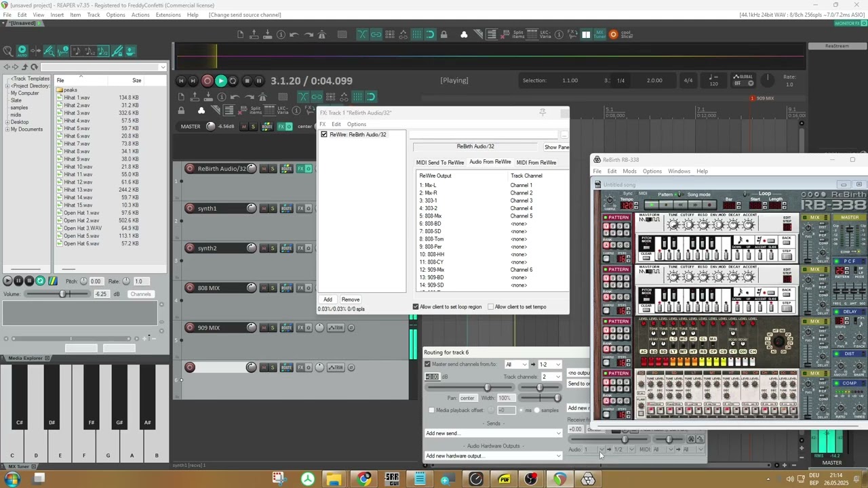Open File Explorer folder on taskbar
868x488 pixels.
click(334, 479)
